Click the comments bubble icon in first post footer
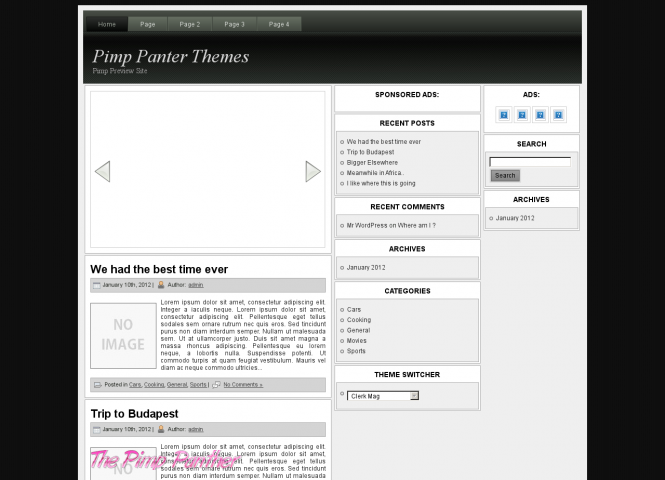This screenshot has height=480, width=665. click(216, 384)
